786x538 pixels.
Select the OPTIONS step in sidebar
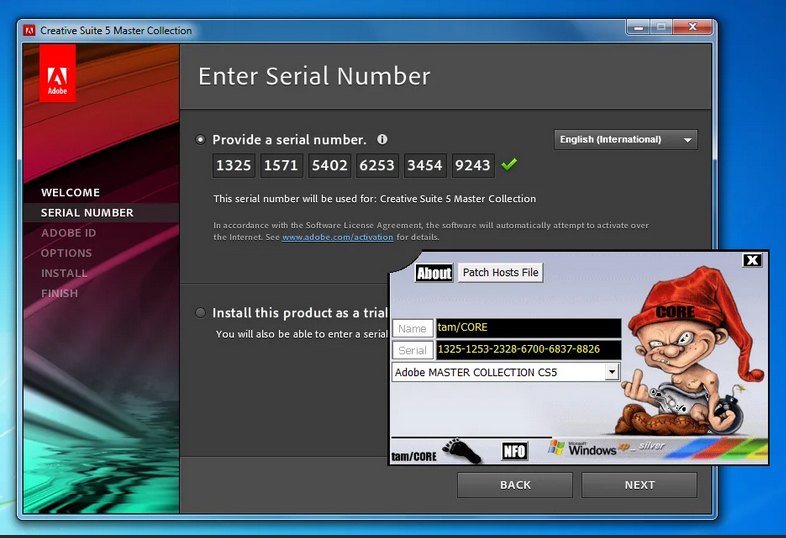pos(67,253)
